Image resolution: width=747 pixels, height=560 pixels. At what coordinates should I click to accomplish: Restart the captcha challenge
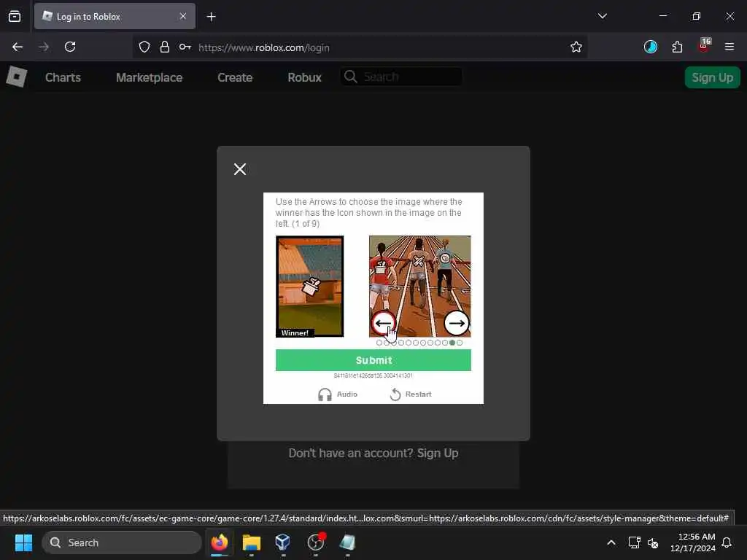(x=411, y=394)
